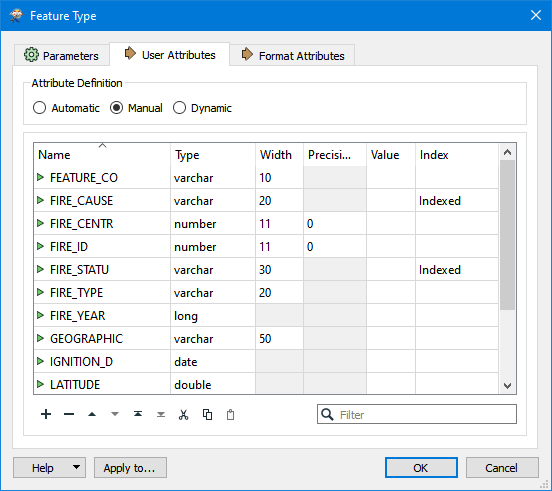
Task: Move attribute to top of list
Action: (138, 414)
